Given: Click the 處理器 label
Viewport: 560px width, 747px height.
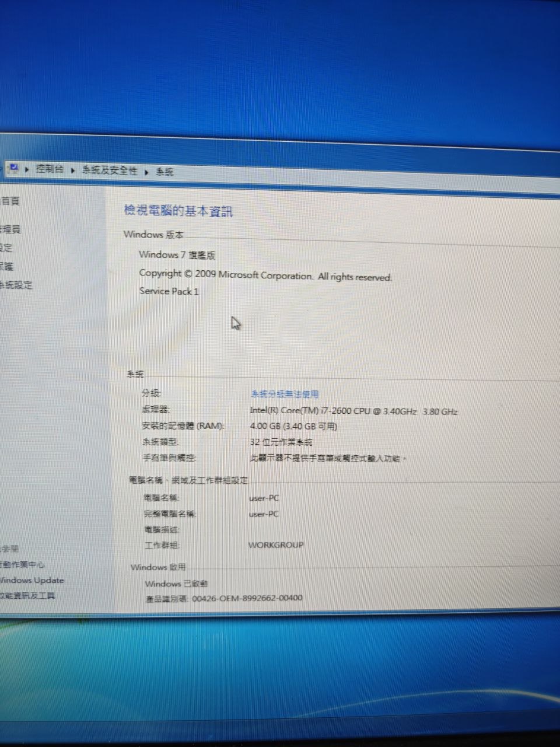Looking at the screenshot, I should 156,410.
